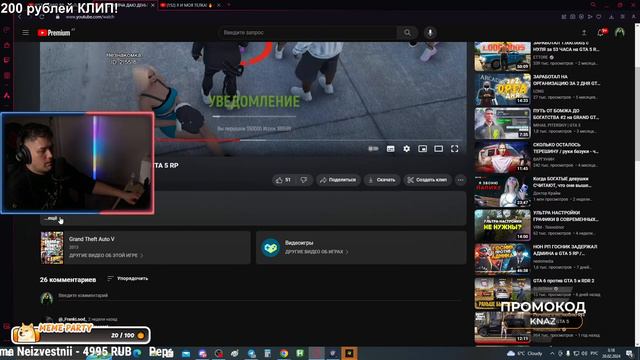Toggle the autoplay switch in the player
Screen dimensions: 640x360
373,149
